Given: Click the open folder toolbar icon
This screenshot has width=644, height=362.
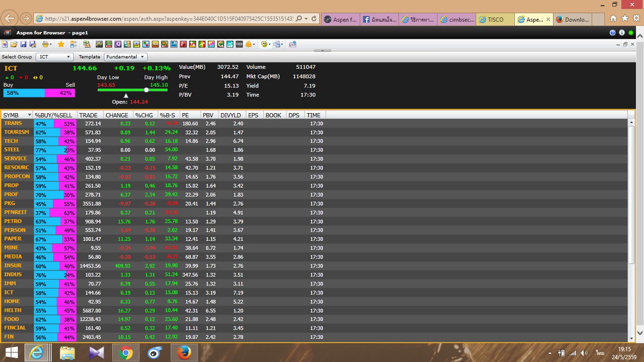Looking at the screenshot, I should click(14, 44).
